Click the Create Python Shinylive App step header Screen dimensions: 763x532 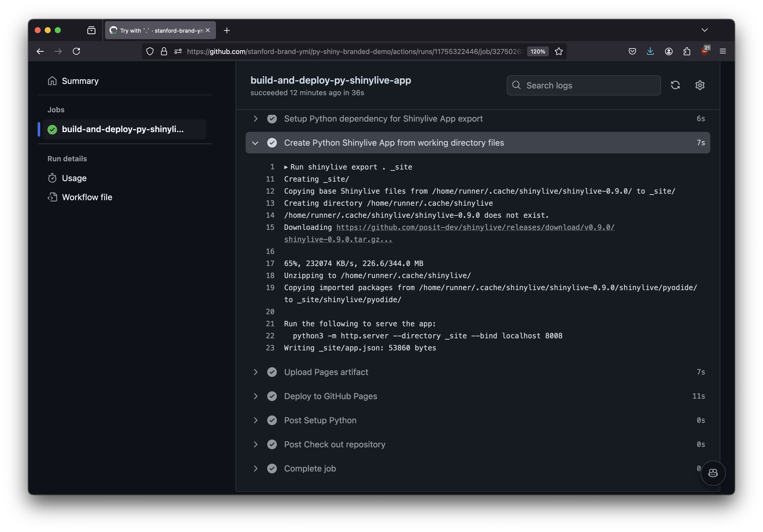(477, 143)
